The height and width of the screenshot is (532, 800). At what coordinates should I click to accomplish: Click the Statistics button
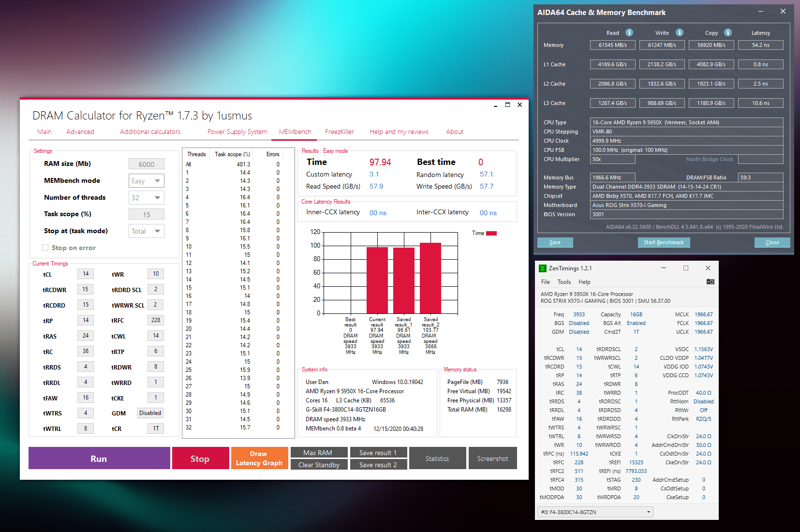[x=438, y=458]
